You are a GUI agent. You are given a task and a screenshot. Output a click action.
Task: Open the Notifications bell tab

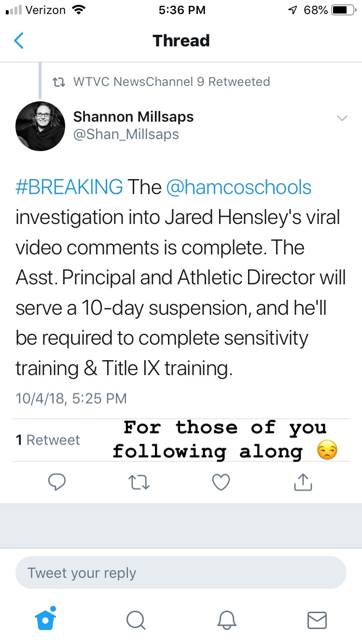pos(226,620)
